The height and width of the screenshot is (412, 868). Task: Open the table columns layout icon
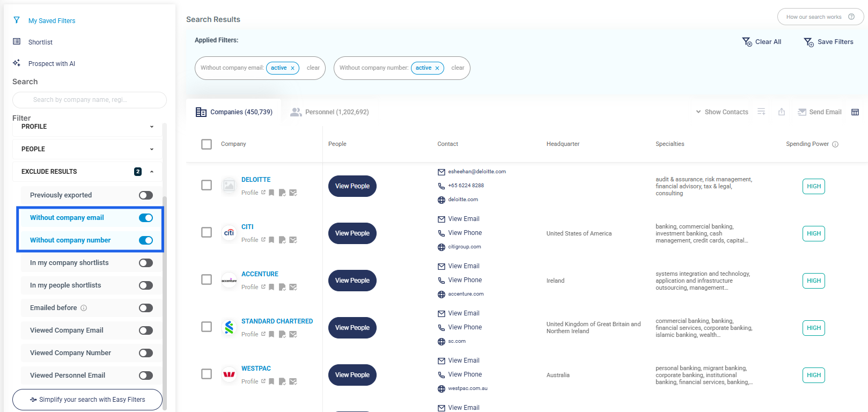tap(855, 112)
